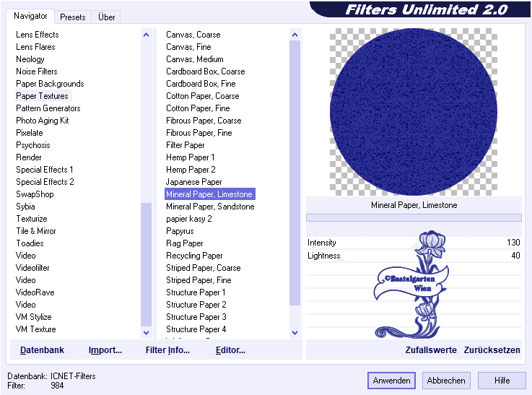Choose papier kasy 2 filter
The width and height of the screenshot is (532, 395).
(188, 219)
